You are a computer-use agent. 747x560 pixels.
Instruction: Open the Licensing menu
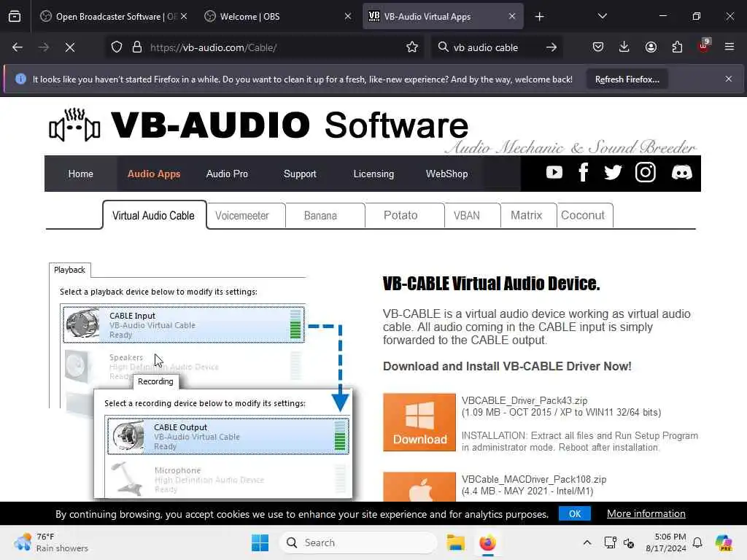373,174
